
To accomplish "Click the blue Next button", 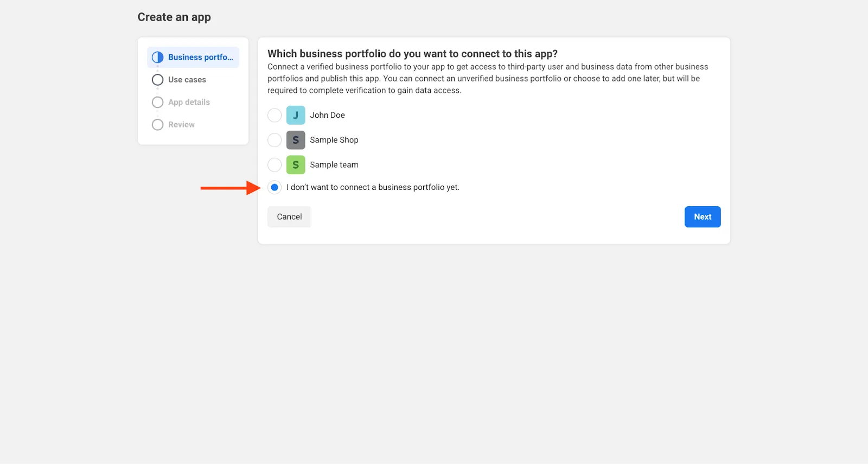I will [703, 217].
